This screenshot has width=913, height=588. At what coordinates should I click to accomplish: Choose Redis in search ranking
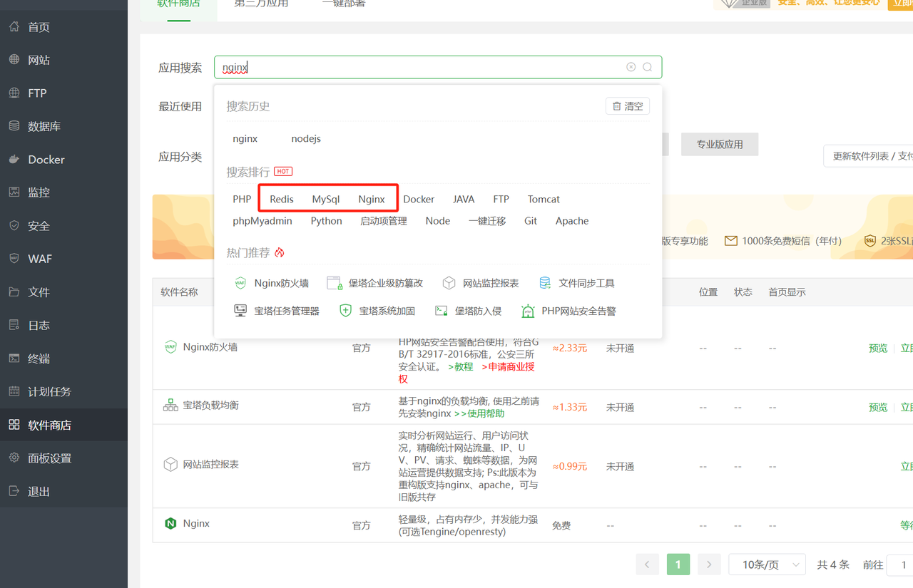click(282, 199)
